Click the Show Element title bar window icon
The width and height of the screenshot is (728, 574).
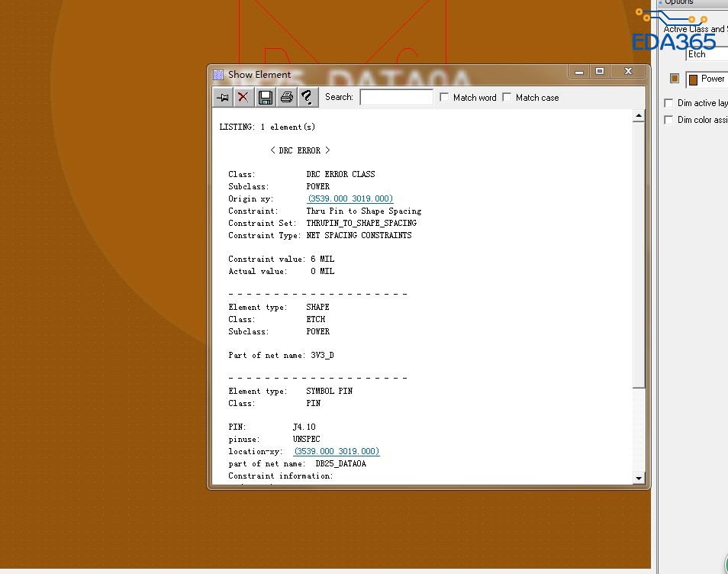[218, 74]
